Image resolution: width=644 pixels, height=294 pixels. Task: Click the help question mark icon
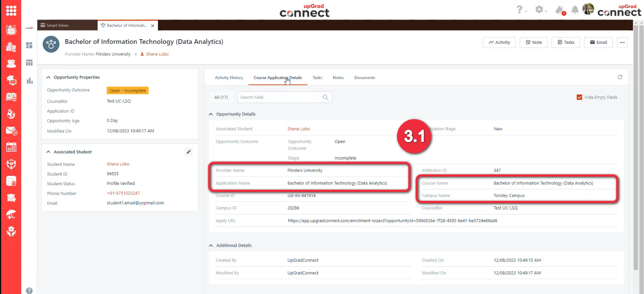pos(520,10)
